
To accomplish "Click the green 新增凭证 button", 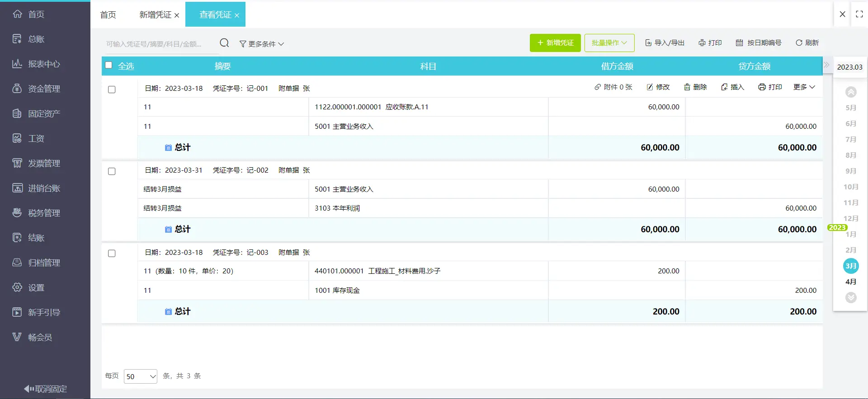I will [x=555, y=43].
